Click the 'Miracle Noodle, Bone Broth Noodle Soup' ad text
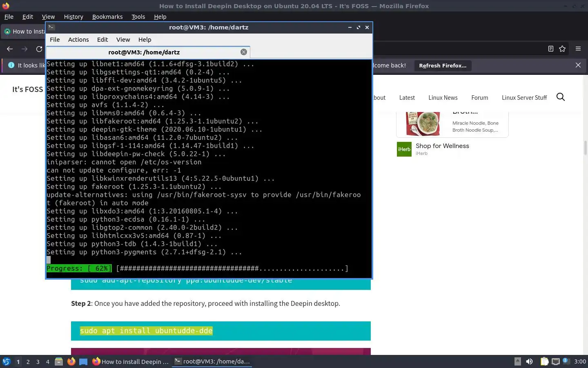 click(475, 126)
